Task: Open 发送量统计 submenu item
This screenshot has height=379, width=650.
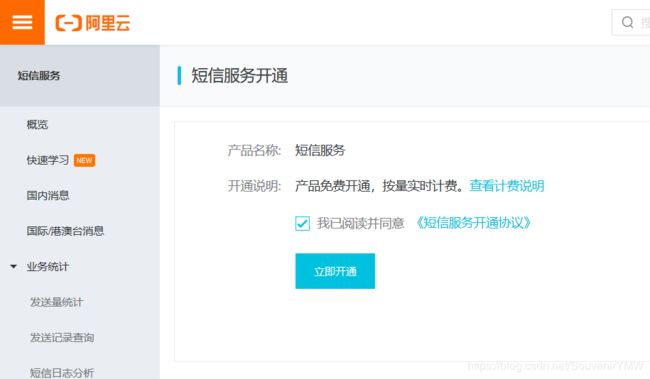Action: 56,302
